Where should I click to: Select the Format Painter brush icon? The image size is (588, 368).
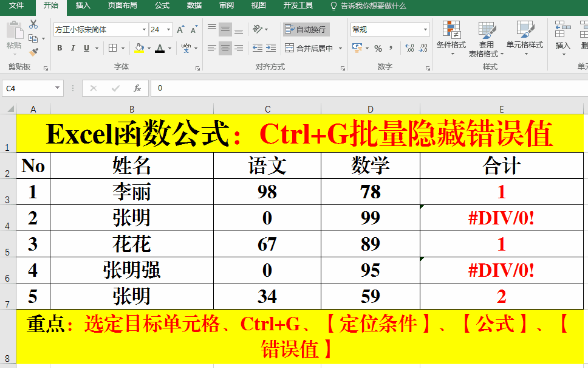tap(33, 52)
